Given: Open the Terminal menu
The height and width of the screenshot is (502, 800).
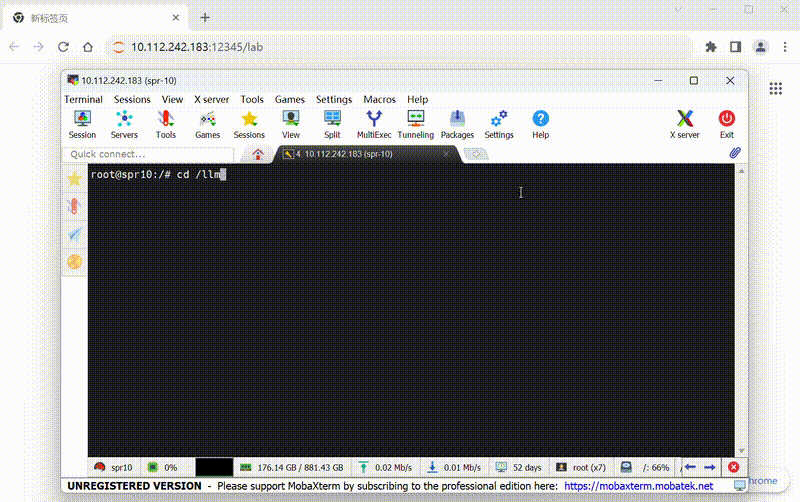Looking at the screenshot, I should point(83,99).
